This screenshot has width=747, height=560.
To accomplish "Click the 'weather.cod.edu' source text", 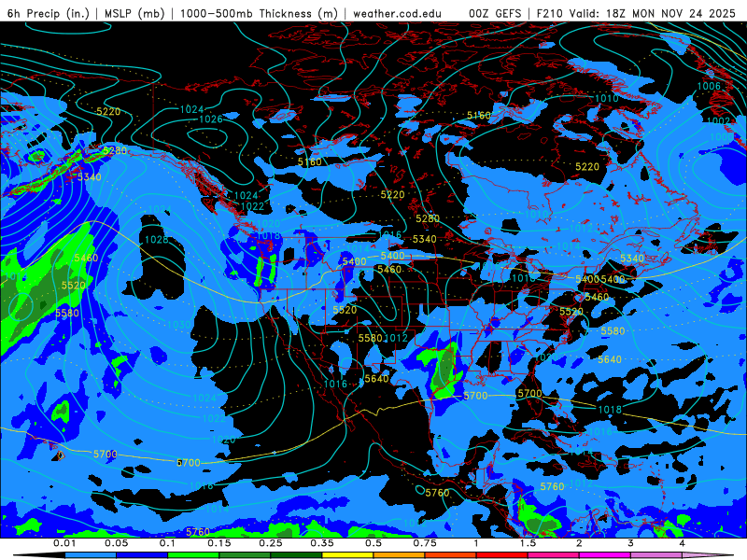I will click(397, 13).
